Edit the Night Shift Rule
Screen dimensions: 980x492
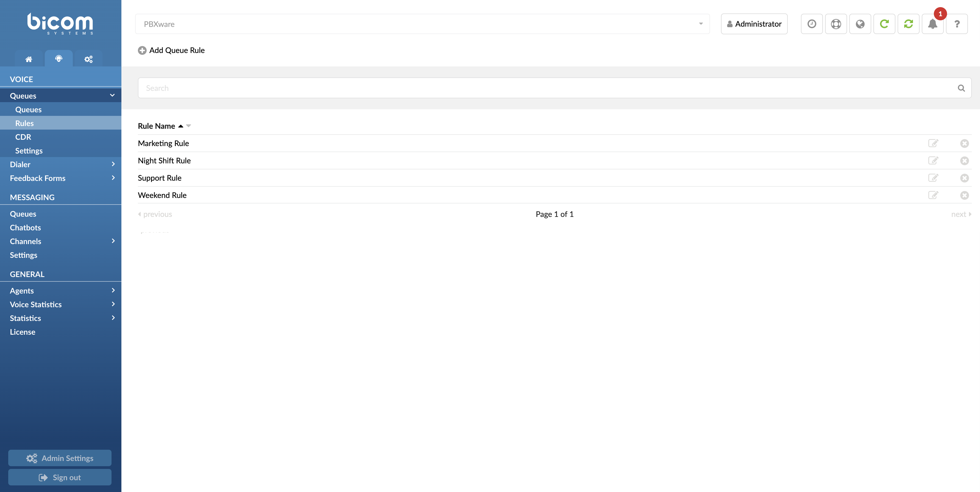(x=933, y=160)
